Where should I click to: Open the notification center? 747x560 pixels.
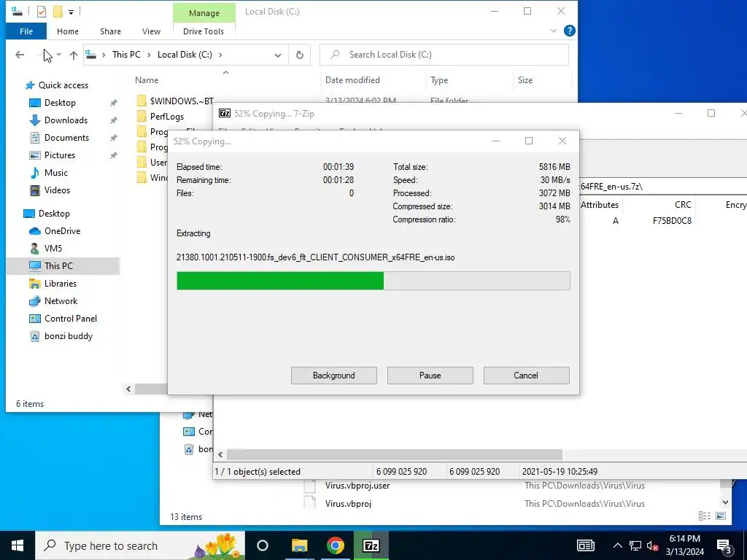(724, 547)
